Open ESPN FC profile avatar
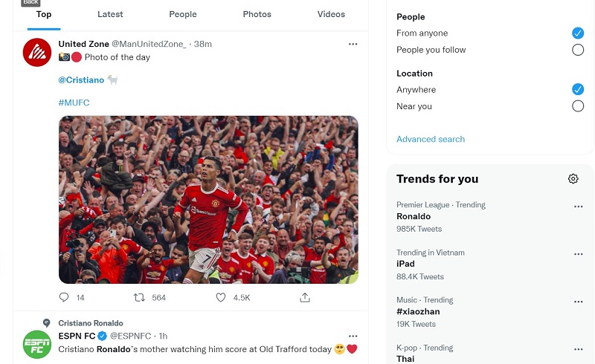 click(37, 344)
